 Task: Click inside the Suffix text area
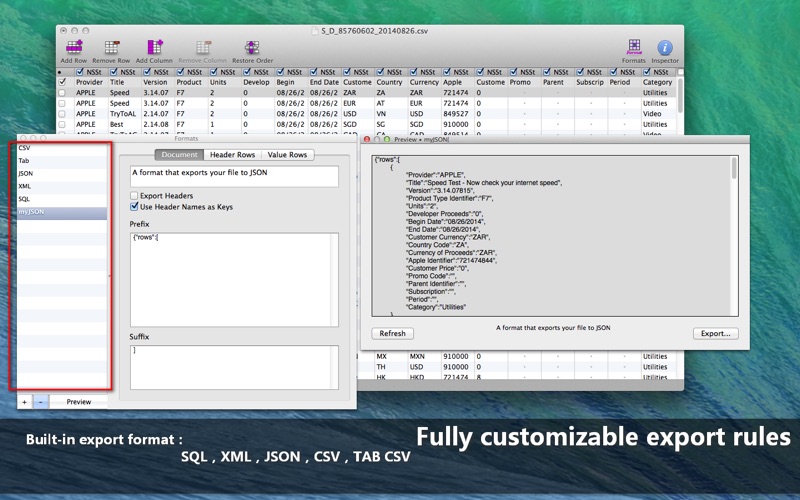[x=234, y=367]
